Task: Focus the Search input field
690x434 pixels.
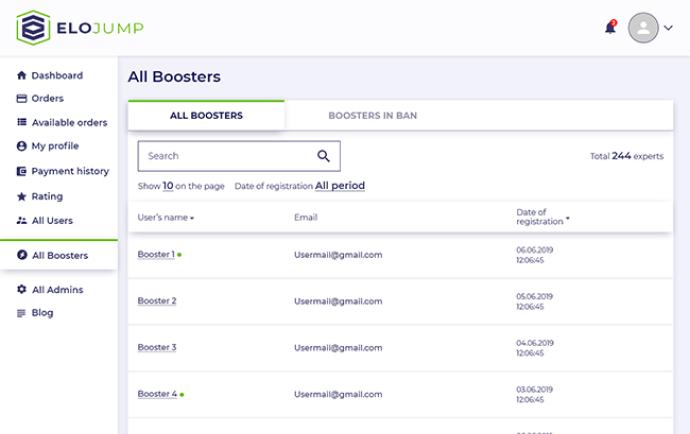Action: tap(225, 156)
